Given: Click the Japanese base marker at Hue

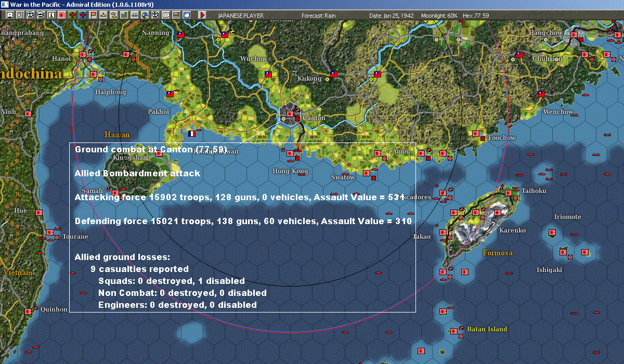Looking at the screenshot, I should [x=38, y=212].
